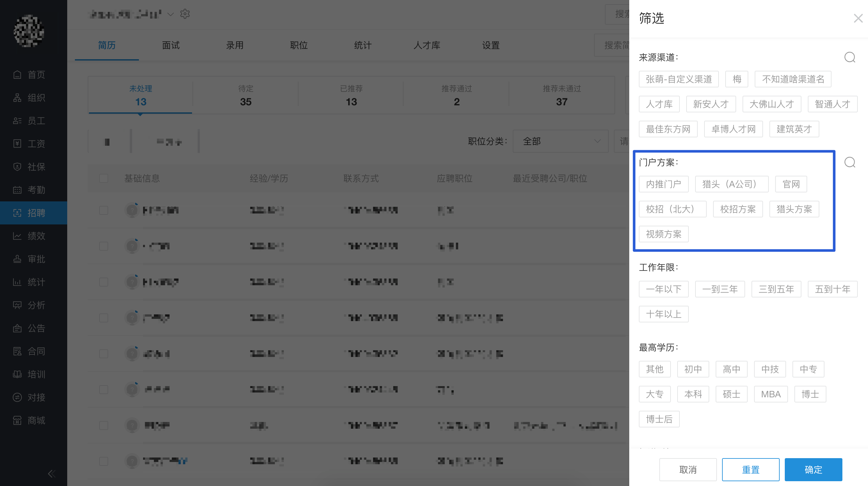Open the 职位分类 全部 dropdown
This screenshot has width=868, height=486.
pos(560,141)
